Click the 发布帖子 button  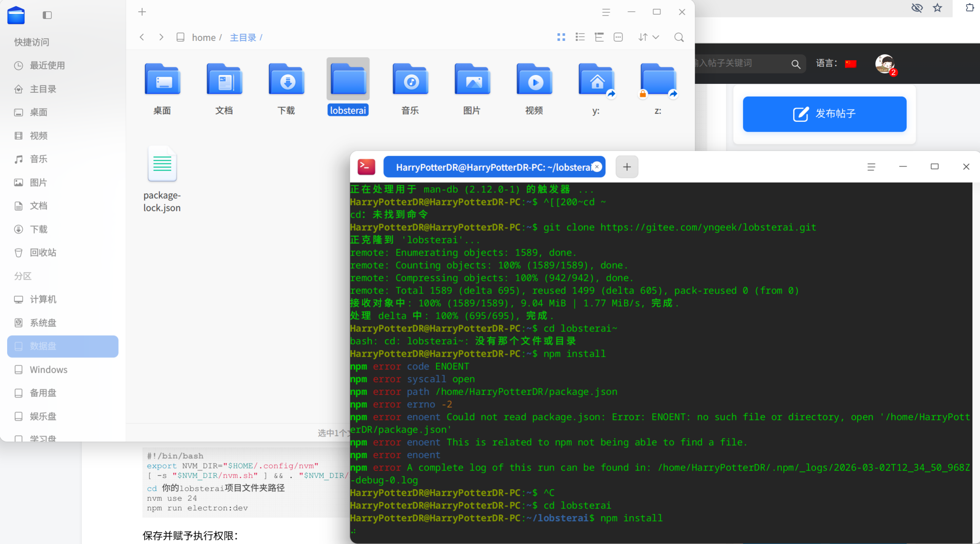click(x=824, y=114)
